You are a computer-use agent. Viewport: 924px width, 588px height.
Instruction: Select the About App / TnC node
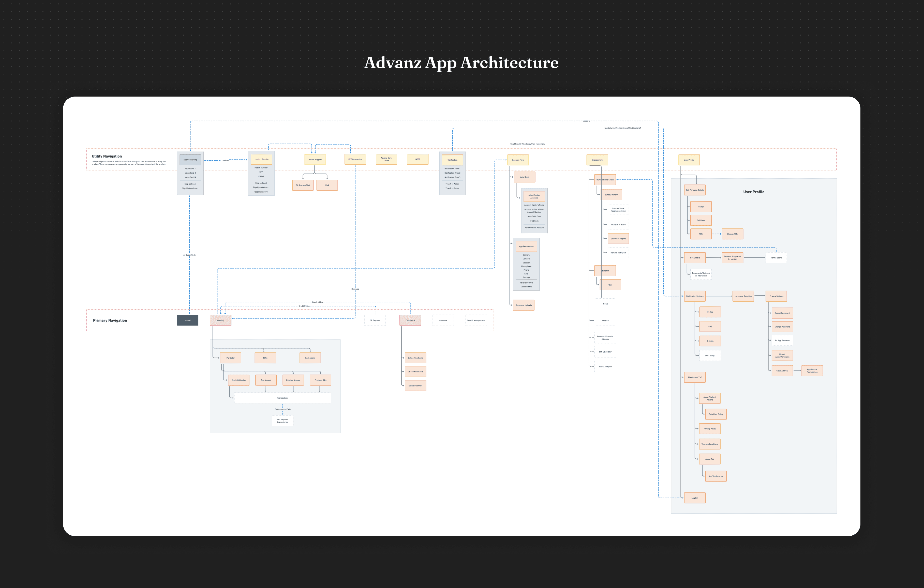click(695, 377)
